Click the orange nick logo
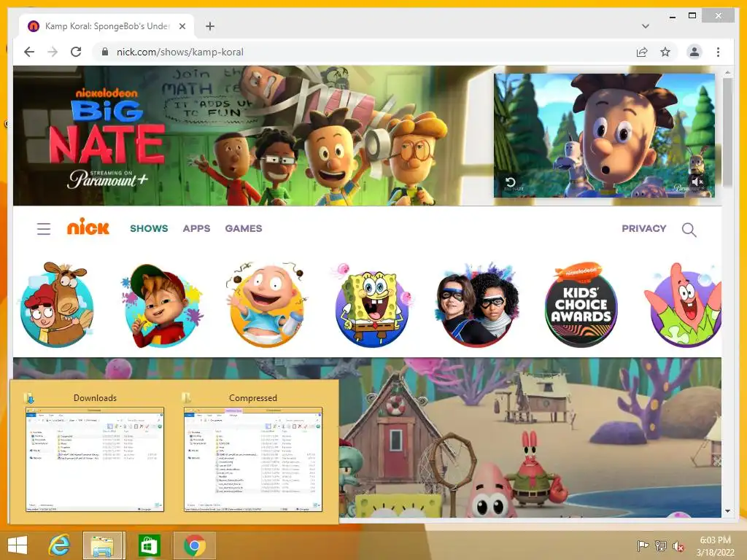 88,227
